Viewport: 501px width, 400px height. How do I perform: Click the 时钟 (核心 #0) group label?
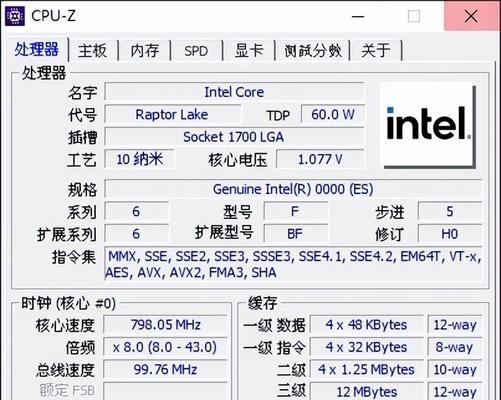coord(68,303)
